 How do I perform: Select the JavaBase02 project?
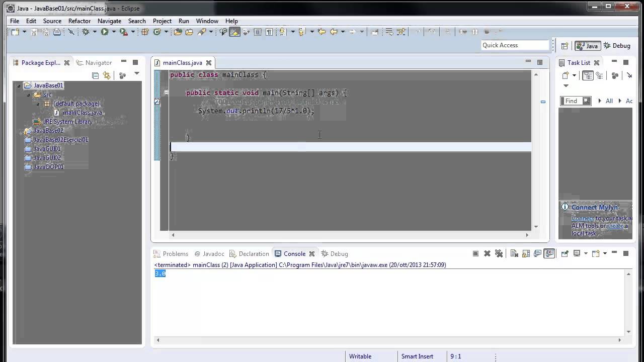[x=44, y=131]
